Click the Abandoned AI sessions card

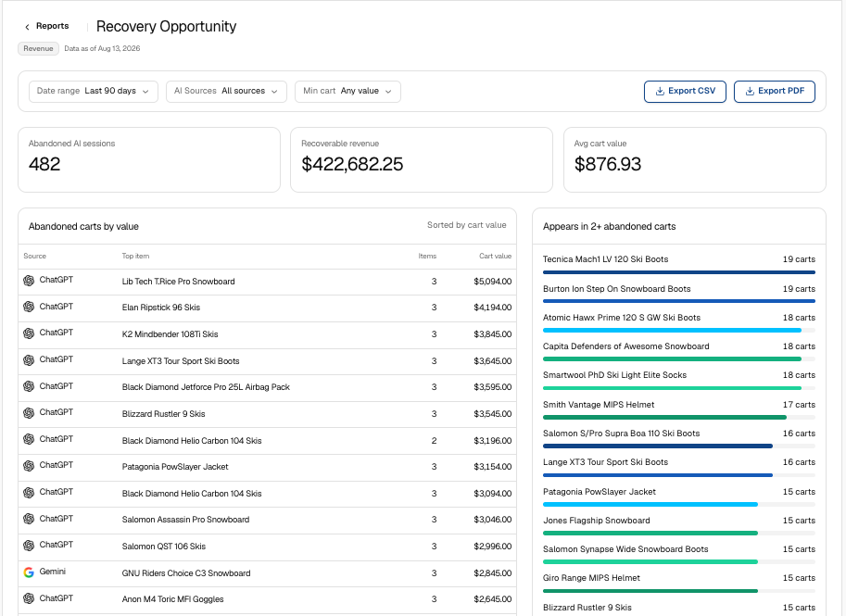pos(149,159)
